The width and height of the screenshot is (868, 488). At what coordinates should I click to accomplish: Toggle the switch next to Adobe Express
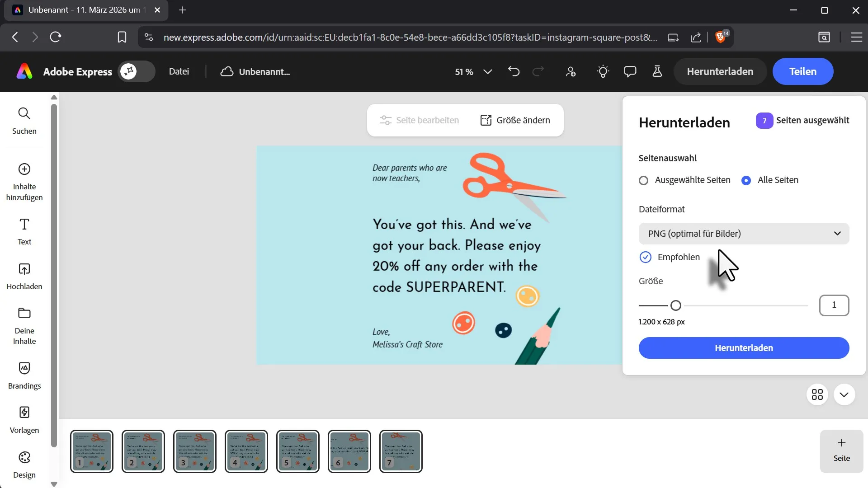[137, 71]
